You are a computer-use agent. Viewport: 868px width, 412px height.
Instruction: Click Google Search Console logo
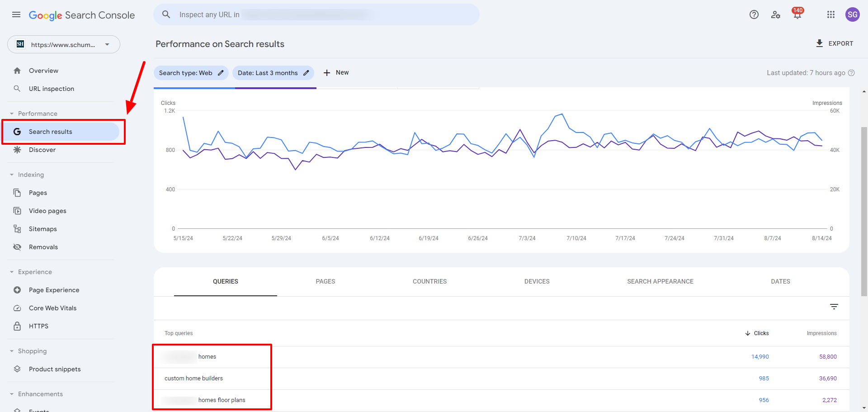pyautogui.click(x=82, y=15)
